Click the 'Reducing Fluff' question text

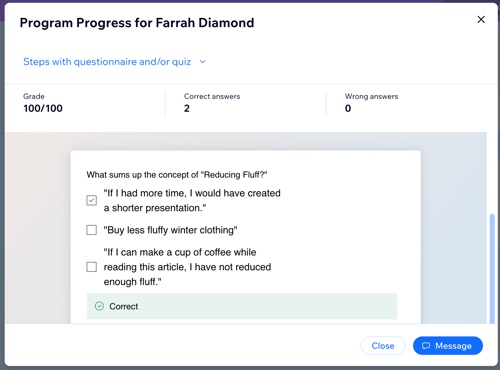(177, 175)
